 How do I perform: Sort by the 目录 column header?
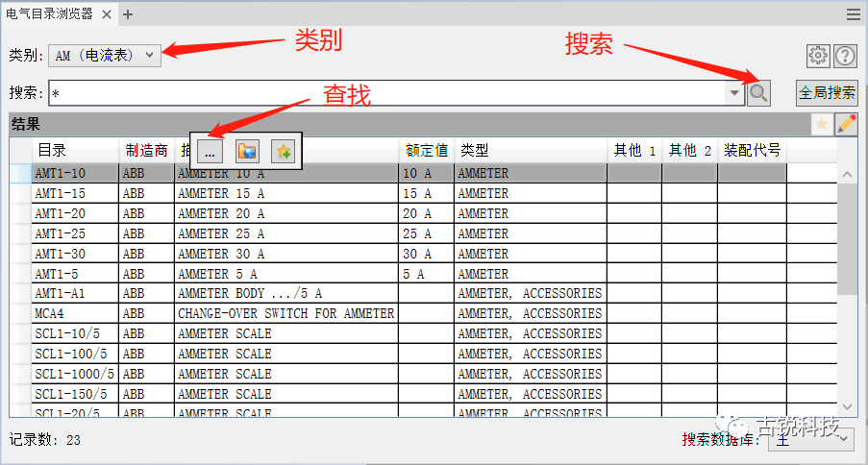[x=75, y=150]
